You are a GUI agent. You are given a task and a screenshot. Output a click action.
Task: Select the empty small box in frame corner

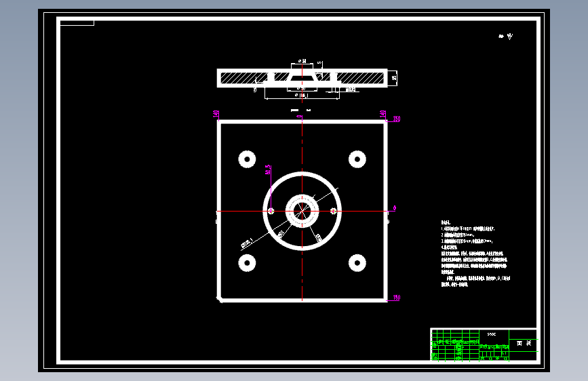(77, 23)
